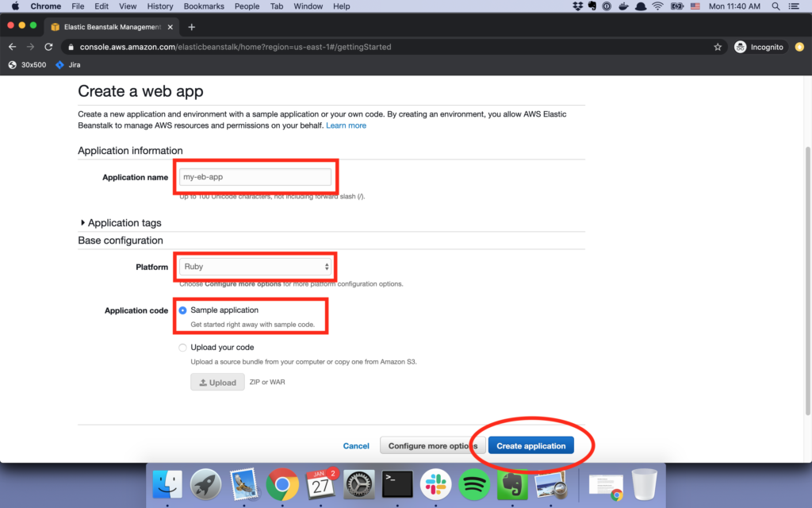812x508 pixels.
Task: Open Spotify from the Dock
Action: [x=473, y=484]
